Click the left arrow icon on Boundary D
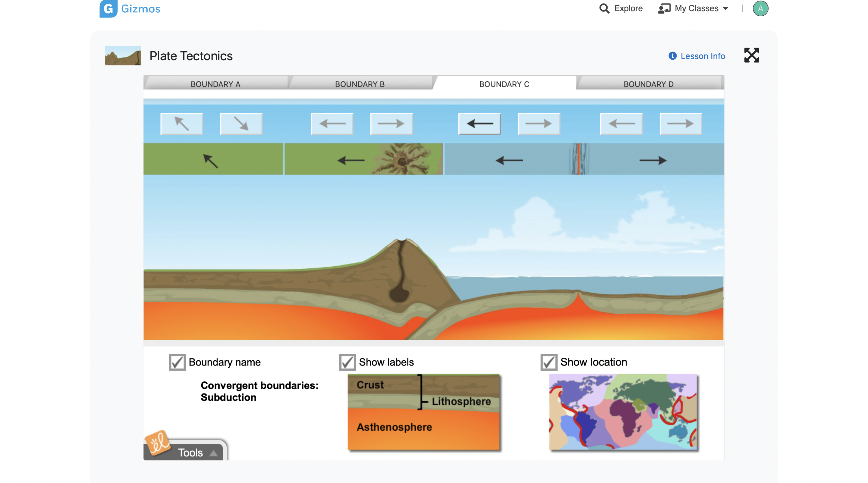Viewport: 868px width, 483px height. tap(621, 124)
